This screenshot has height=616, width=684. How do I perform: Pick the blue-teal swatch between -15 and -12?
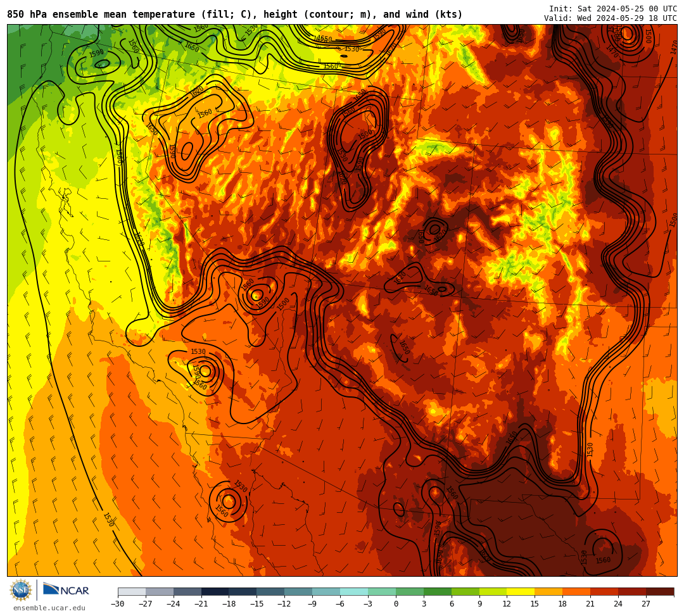[271, 591]
